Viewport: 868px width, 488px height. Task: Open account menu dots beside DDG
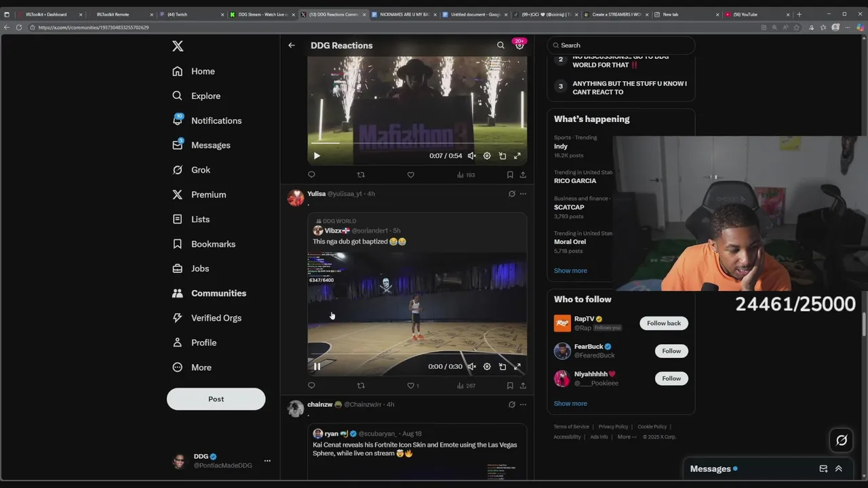[x=267, y=461]
